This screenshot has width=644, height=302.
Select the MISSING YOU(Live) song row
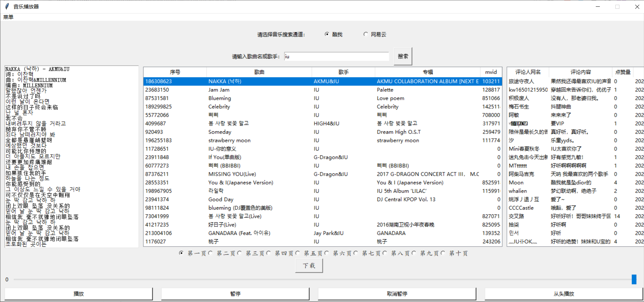click(323, 174)
